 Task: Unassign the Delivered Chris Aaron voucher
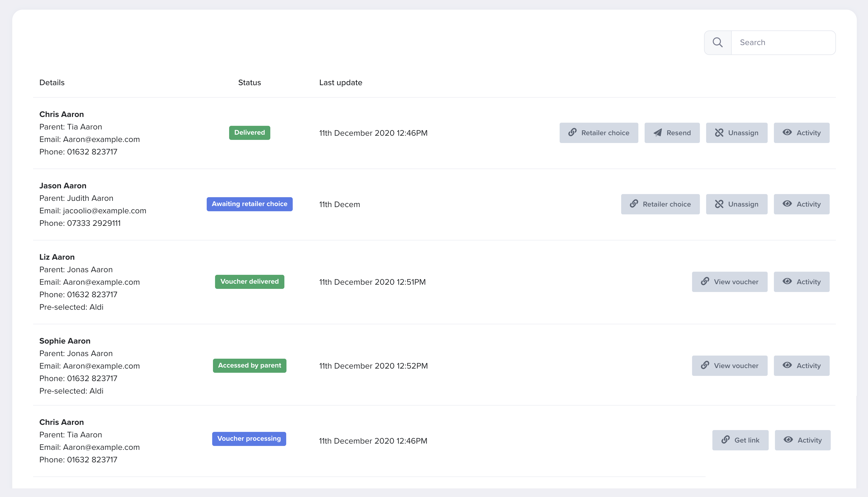pyautogui.click(x=737, y=133)
